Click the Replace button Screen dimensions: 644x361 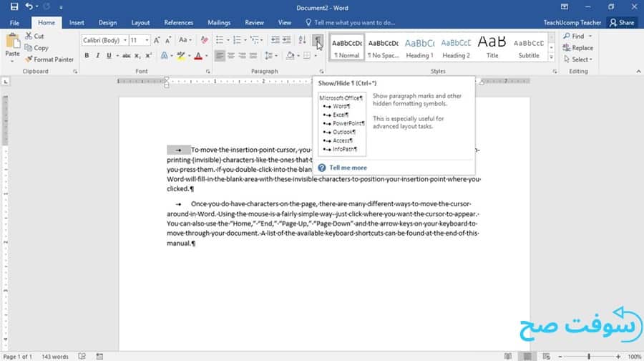(x=577, y=48)
